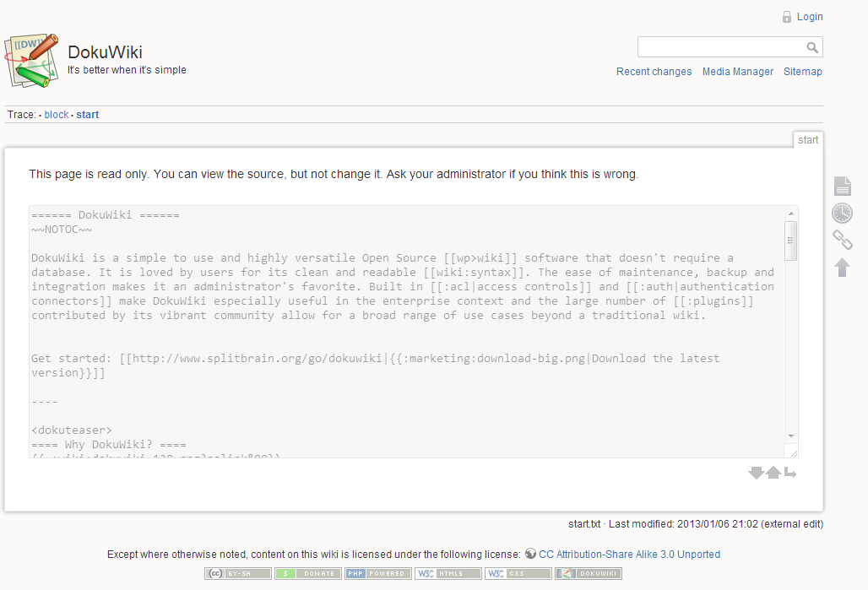Image resolution: width=868 pixels, height=590 pixels.
Task: Open the Login link
Action: point(810,17)
